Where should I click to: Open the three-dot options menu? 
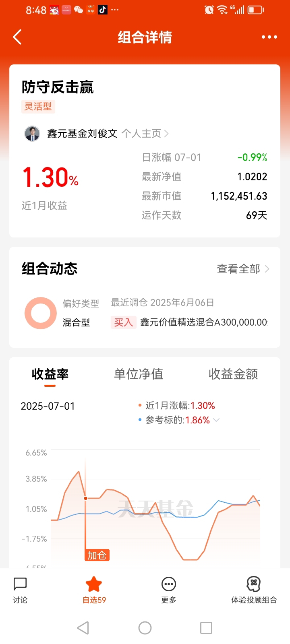tap(269, 37)
